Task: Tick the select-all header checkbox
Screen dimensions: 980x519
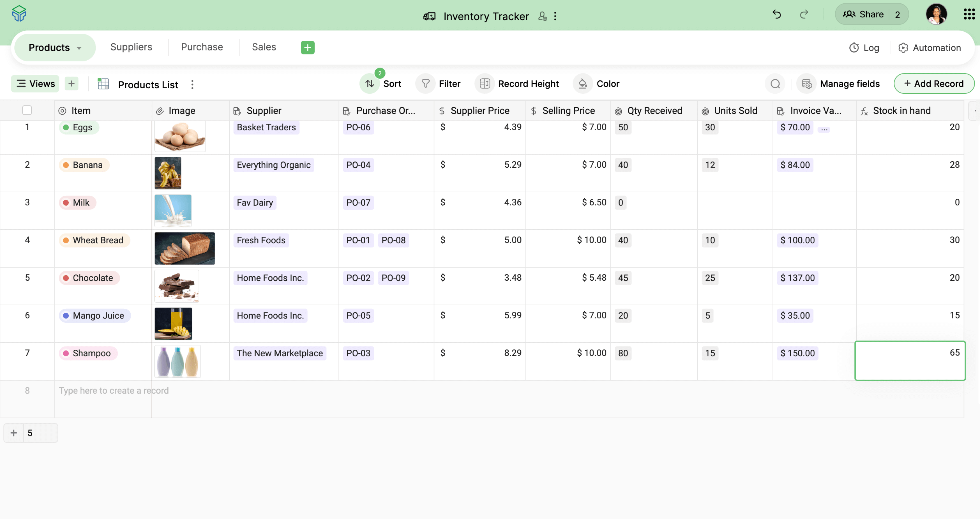Action: (27, 110)
